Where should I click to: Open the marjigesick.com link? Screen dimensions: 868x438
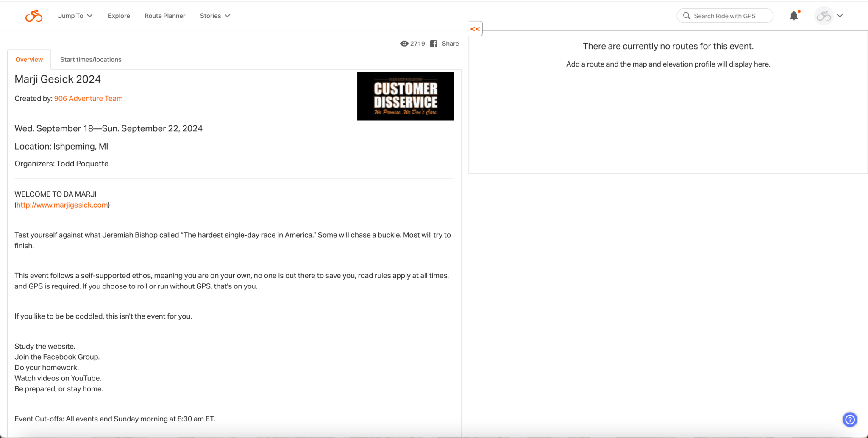point(62,205)
